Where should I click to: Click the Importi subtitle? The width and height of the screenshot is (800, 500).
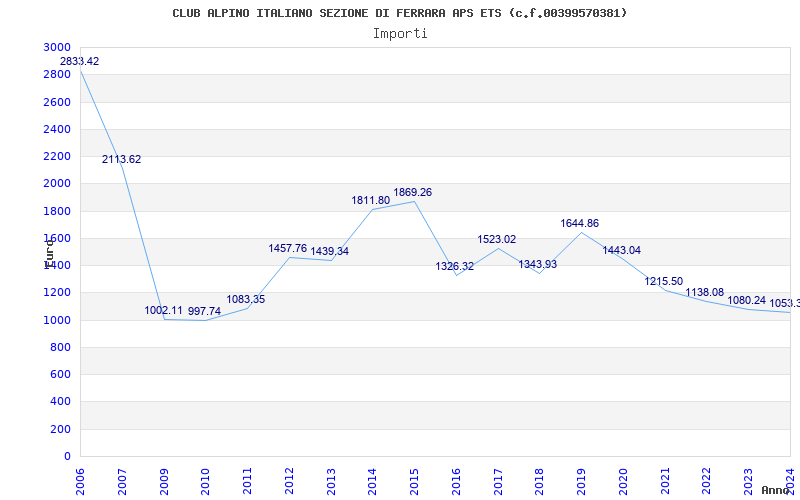coord(400,34)
